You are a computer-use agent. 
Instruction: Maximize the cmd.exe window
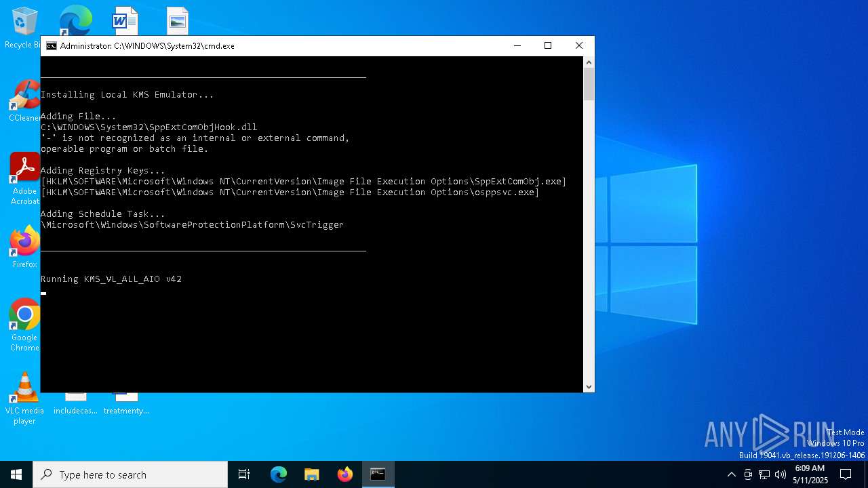coord(548,46)
